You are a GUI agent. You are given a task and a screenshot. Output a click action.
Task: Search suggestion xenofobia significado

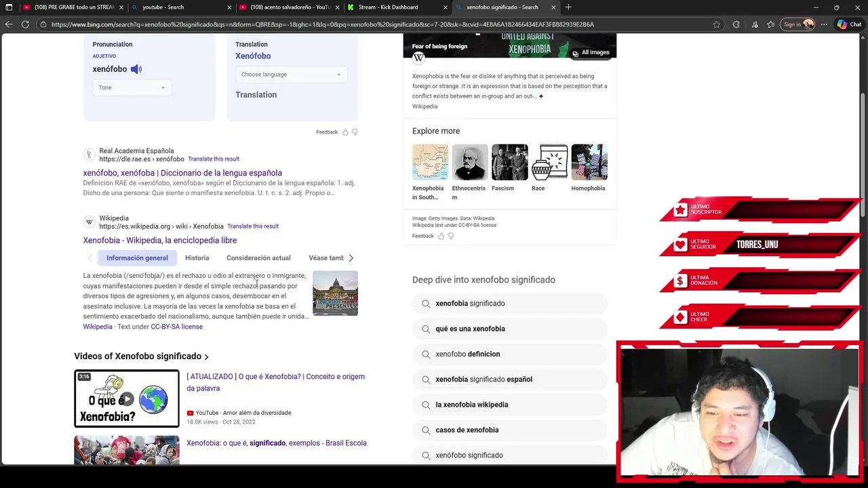[x=509, y=304]
